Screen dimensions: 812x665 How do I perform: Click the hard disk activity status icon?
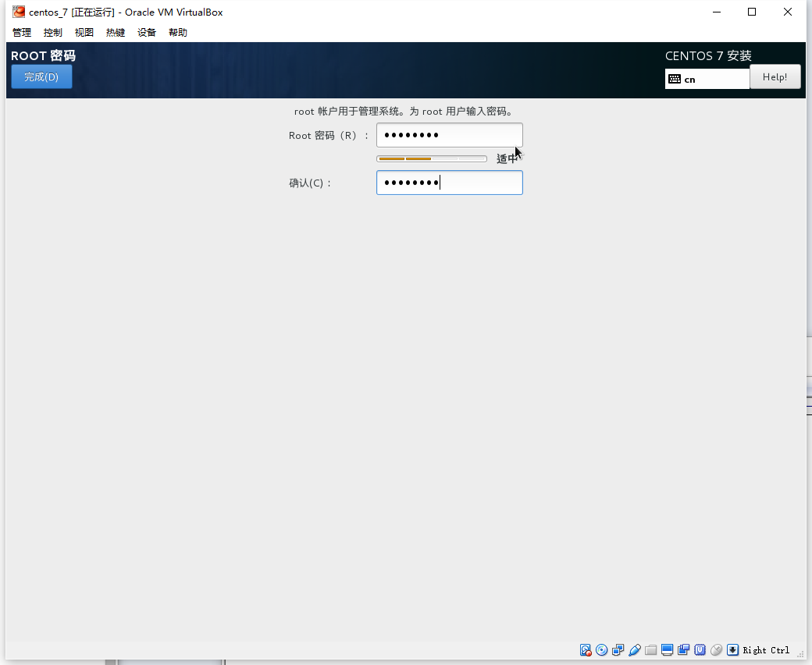pyautogui.click(x=585, y=650)
